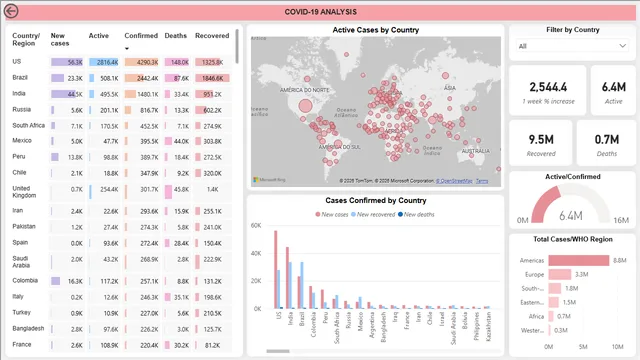Click the Pakistan country name
The width and height of the screenshot is (640, 360).
point(24,226)
